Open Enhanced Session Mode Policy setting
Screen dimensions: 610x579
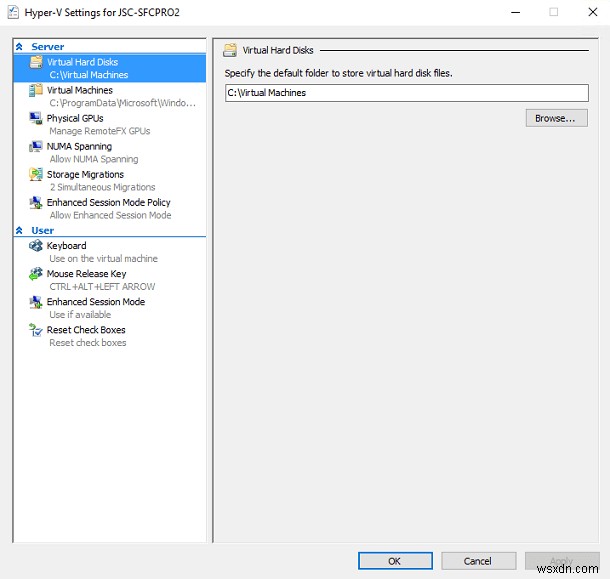pos(110,208)
